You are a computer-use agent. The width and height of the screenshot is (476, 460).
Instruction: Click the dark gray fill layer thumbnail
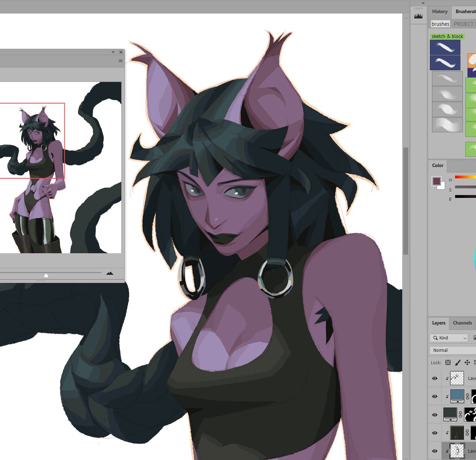(x=450, y=414)
